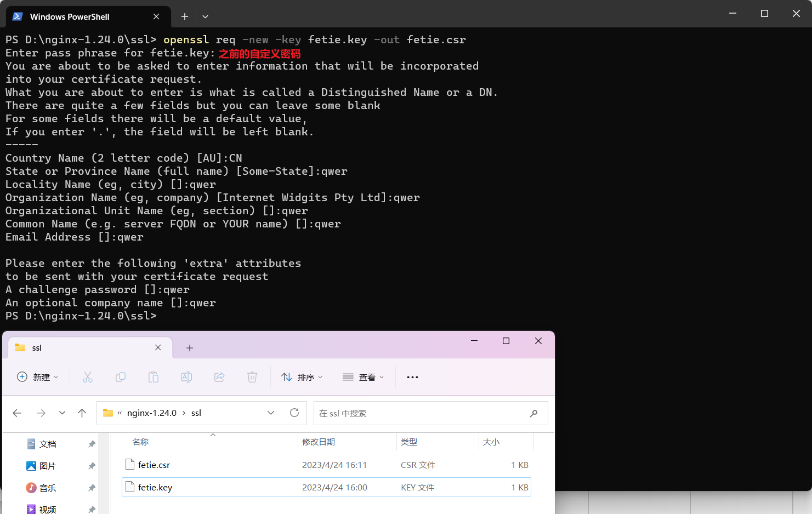
Task: Unpin 文档 using its pin icon
Action: click(x=92, y=444)
